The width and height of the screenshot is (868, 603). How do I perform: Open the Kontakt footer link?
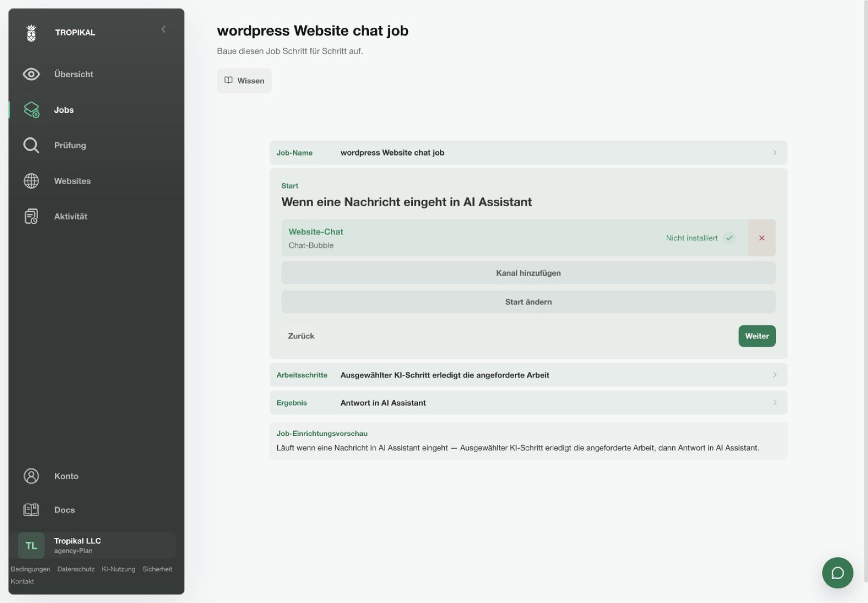click(x=22, y=581)
